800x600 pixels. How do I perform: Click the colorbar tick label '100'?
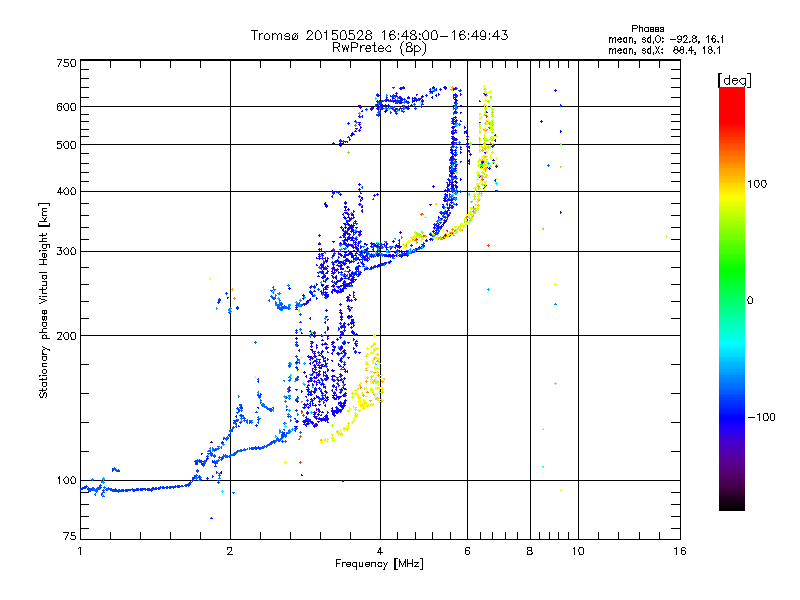757,184
